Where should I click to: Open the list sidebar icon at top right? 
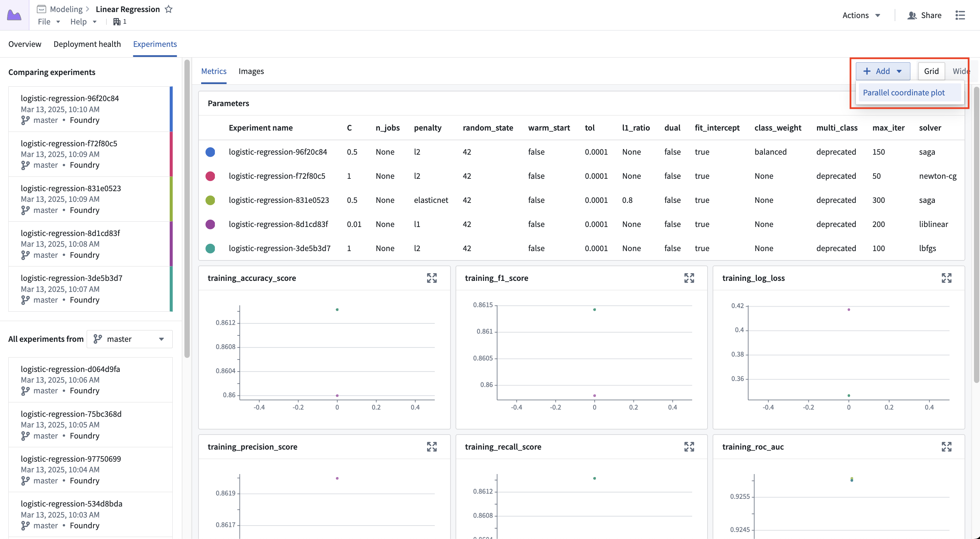tap(960, 15)
